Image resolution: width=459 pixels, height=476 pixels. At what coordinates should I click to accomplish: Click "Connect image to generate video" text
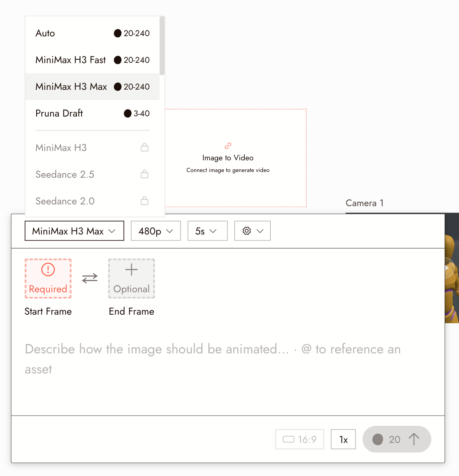(228, 170)
